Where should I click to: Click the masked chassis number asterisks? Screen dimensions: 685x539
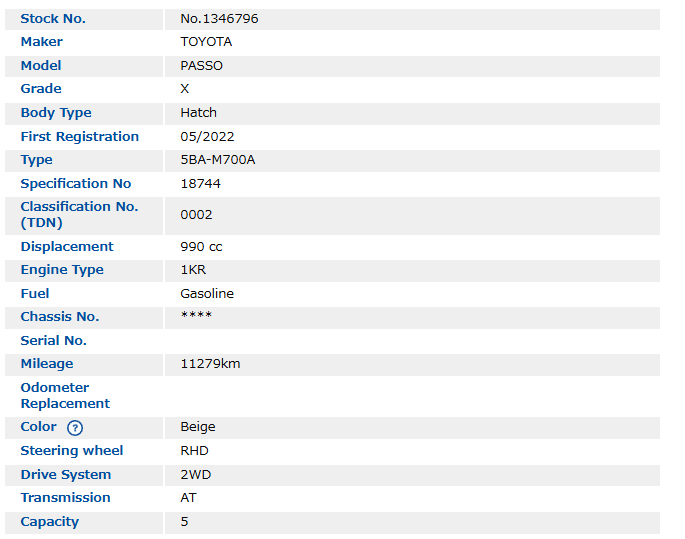196,317
